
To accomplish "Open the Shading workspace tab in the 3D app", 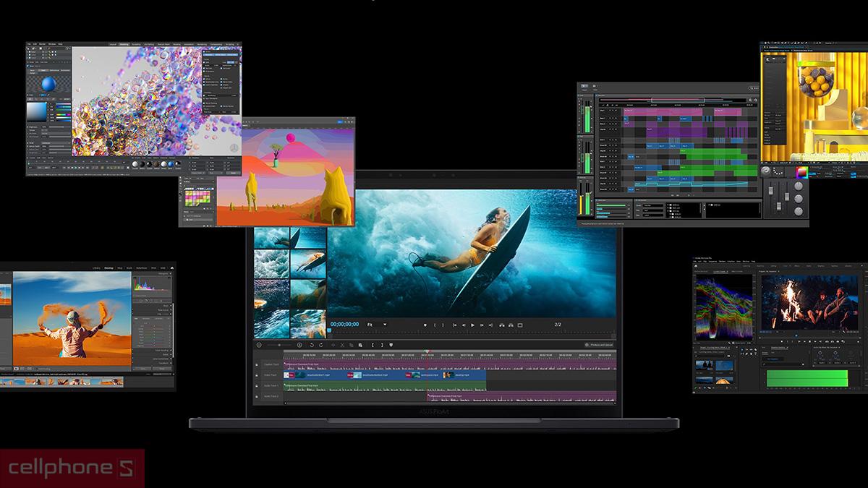I will point(177,44).
